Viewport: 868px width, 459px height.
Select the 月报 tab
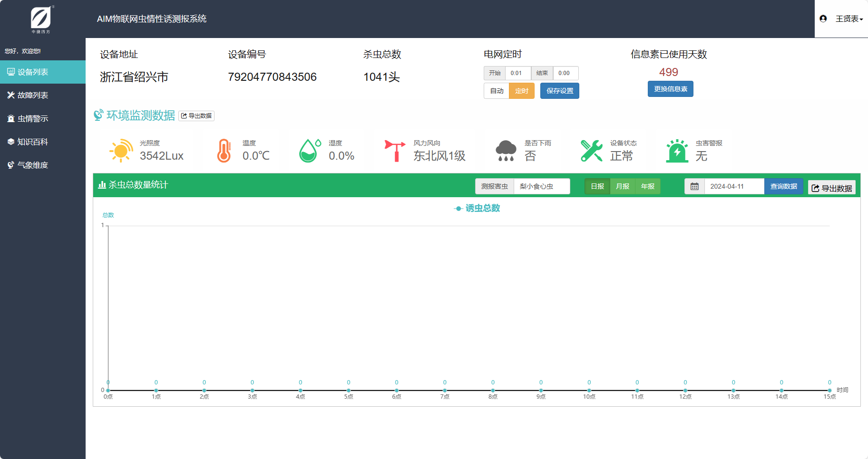[x=623, y=186]
